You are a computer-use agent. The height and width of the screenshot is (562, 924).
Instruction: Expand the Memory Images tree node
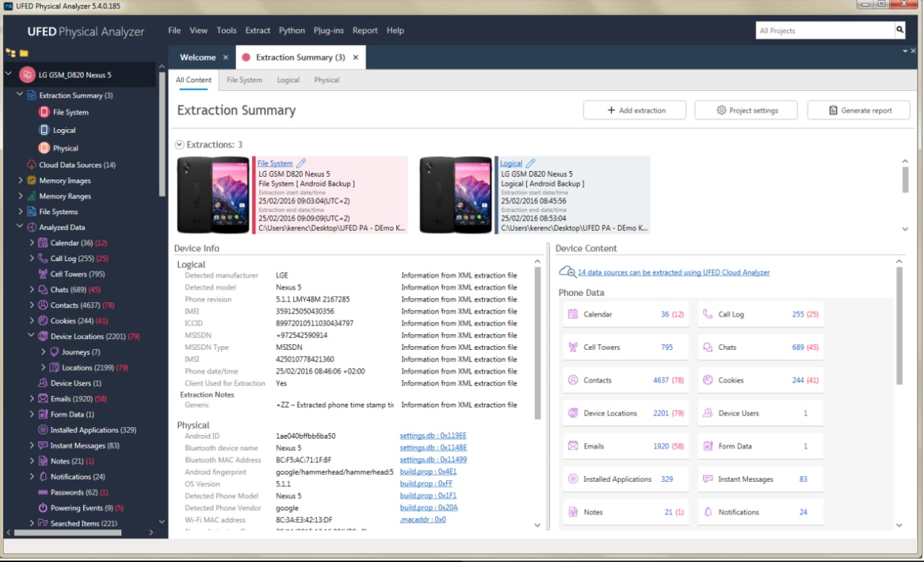(x=20, y=180)
